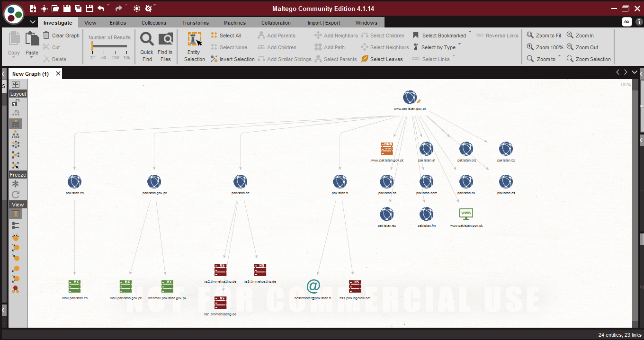Open the graph tab list dropdown chevron
This screenshot has width=644, height=340.
635,72
